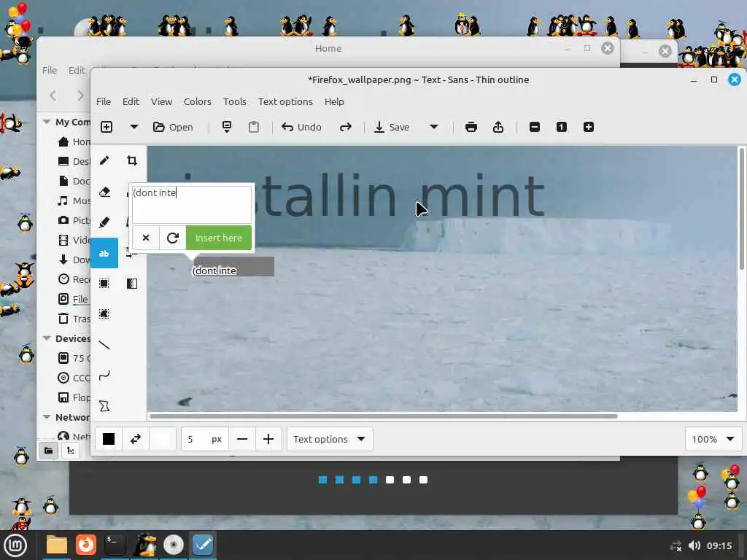The width and height of the screenshot is (747, 560).
Task: Select the Curve tool
Action: pos(104,376)
